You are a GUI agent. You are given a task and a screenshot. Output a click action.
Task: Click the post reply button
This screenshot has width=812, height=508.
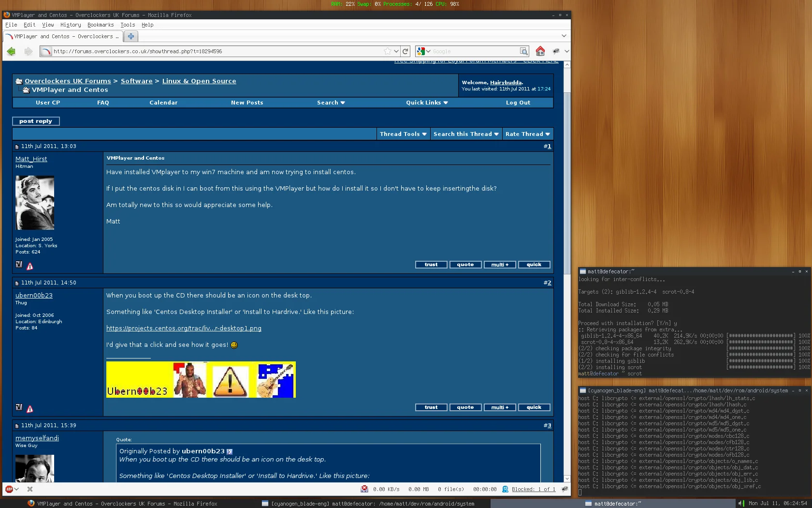point(36,121)
